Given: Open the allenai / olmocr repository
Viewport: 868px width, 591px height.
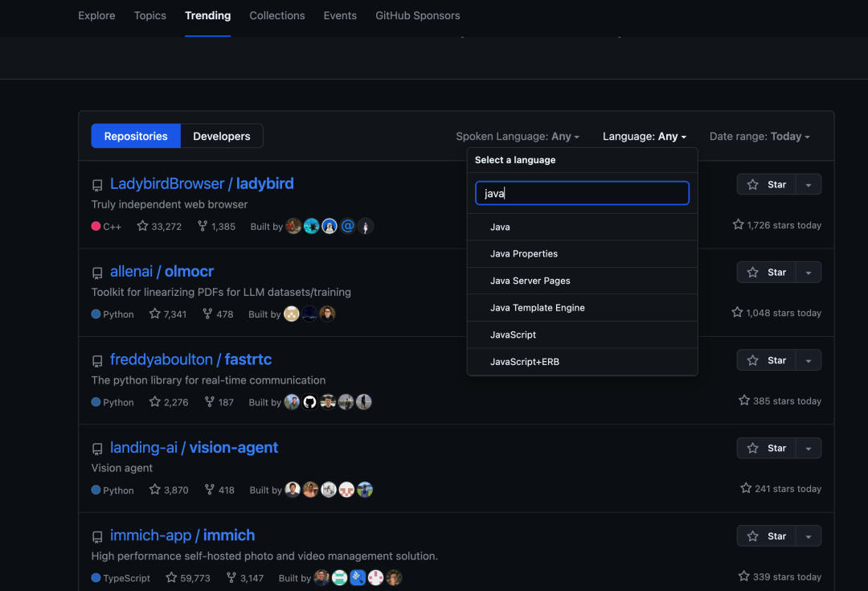Looking at the screenshot, I should coord(162,272).
